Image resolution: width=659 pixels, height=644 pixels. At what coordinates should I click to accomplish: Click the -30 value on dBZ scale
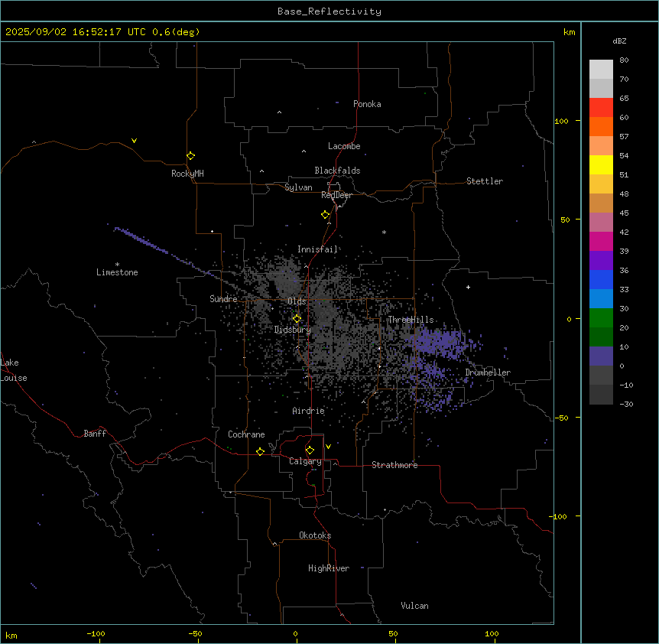click(x=626, y=404)
